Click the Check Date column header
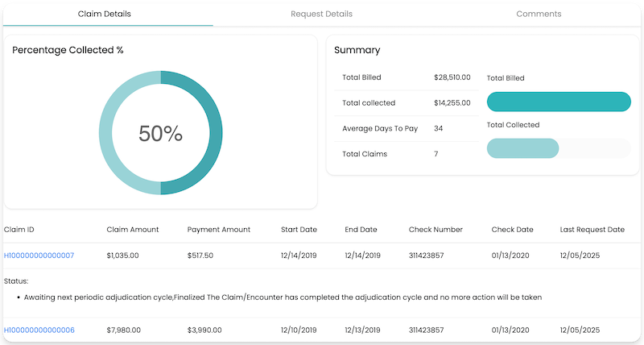This screenshot has height=345, width=644. pos(512,230)
